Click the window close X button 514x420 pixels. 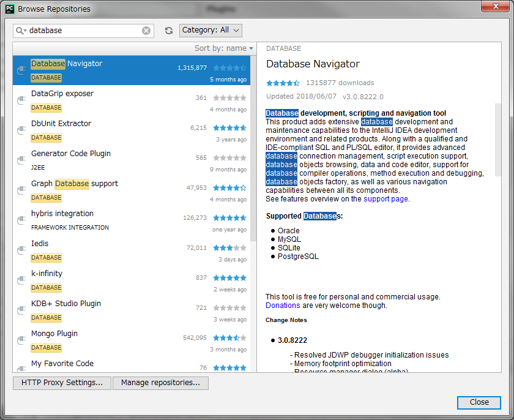495,6
